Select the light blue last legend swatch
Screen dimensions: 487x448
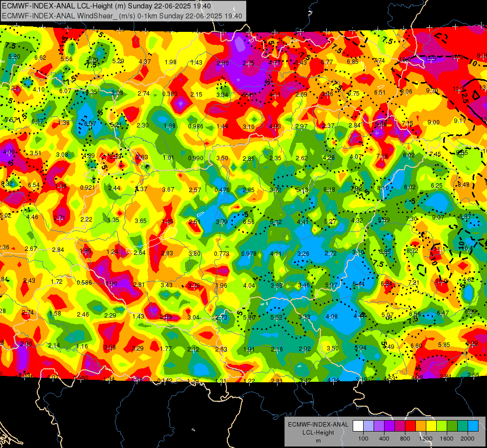[x=473, y=426]
